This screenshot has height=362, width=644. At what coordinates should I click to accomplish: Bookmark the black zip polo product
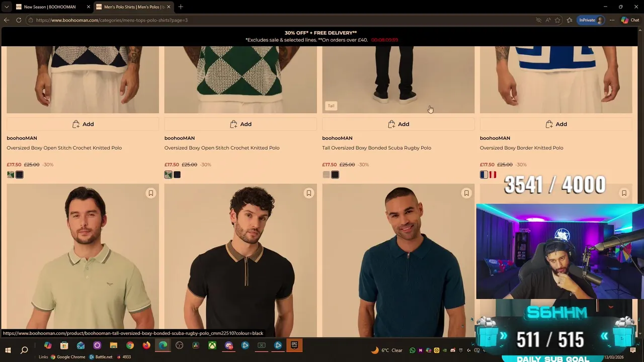point(309,193)
